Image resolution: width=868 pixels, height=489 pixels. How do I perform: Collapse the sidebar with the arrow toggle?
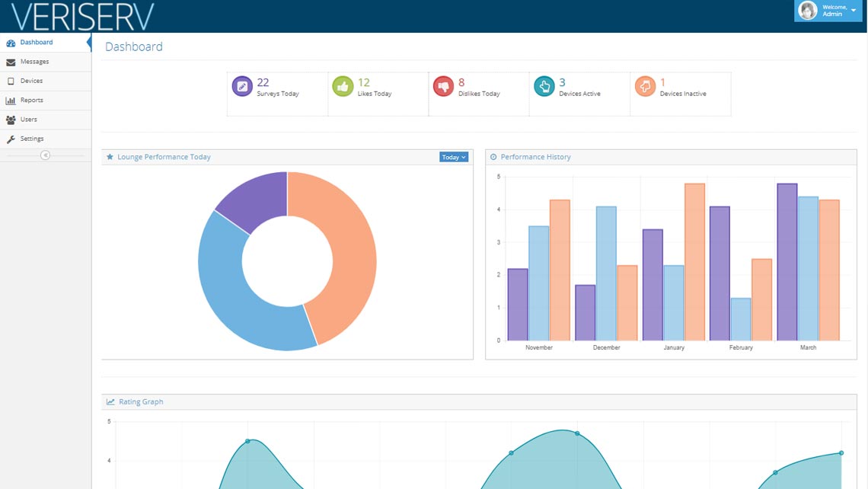[x=45, y=155]
